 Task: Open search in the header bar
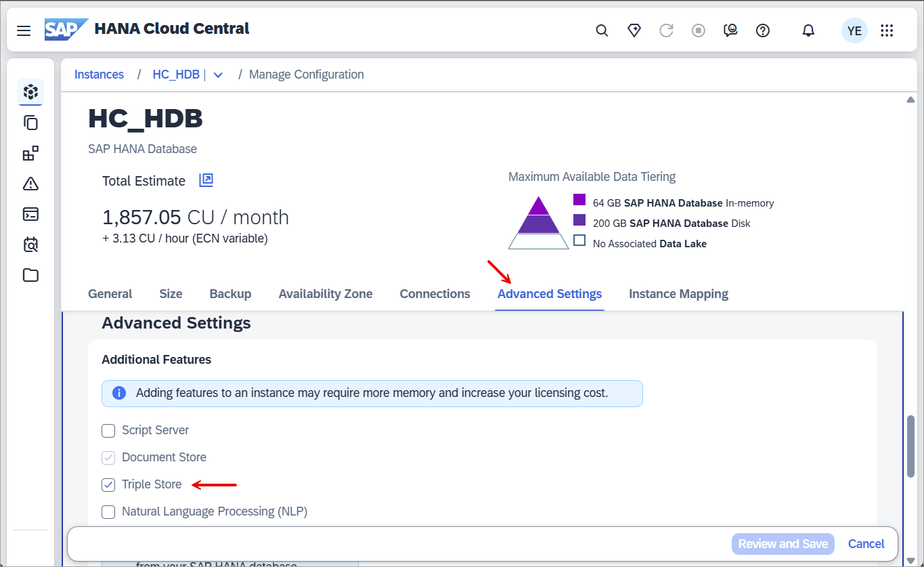pyautogui.click(x=602, y=30)
